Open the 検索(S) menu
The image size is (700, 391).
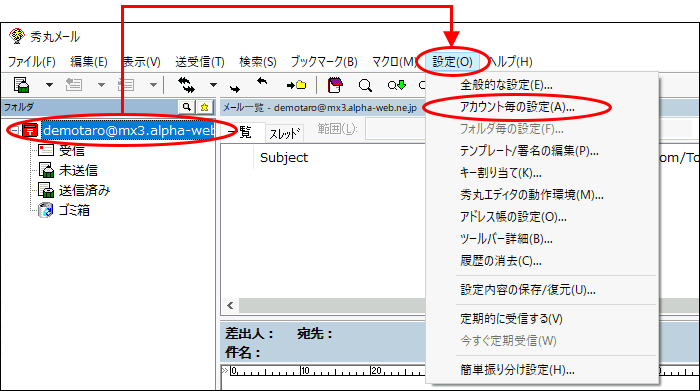coord(258,62)
